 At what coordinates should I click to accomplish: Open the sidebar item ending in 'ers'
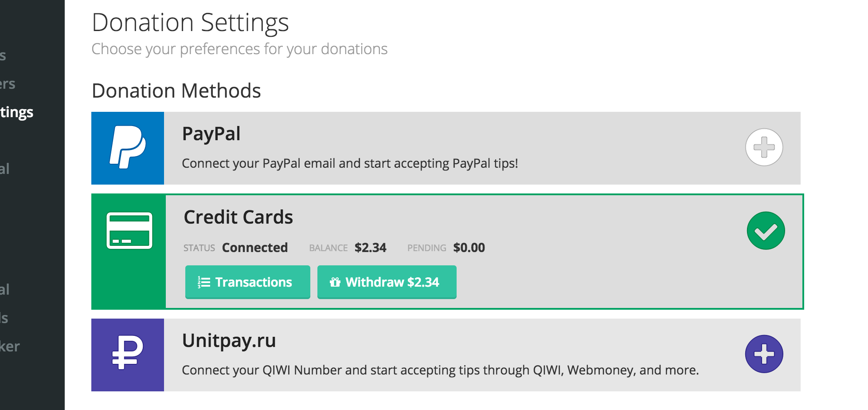[8, 84]
